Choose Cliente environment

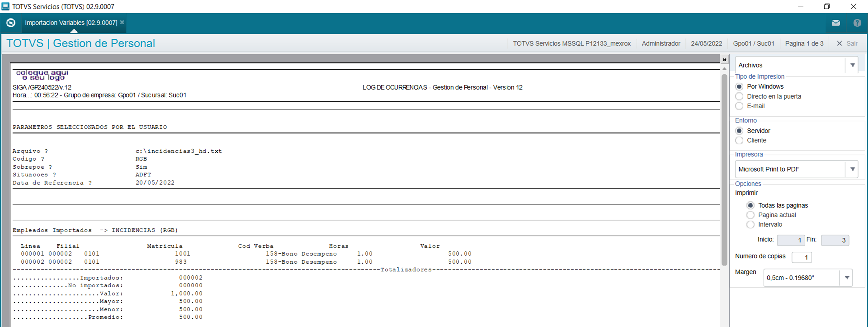739,140
